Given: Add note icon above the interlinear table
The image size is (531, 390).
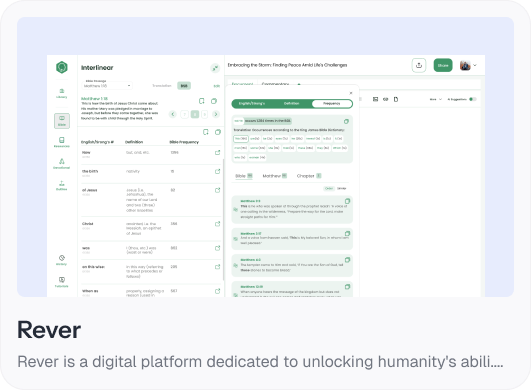Looking at the screenshot, I should click(206, 132).
